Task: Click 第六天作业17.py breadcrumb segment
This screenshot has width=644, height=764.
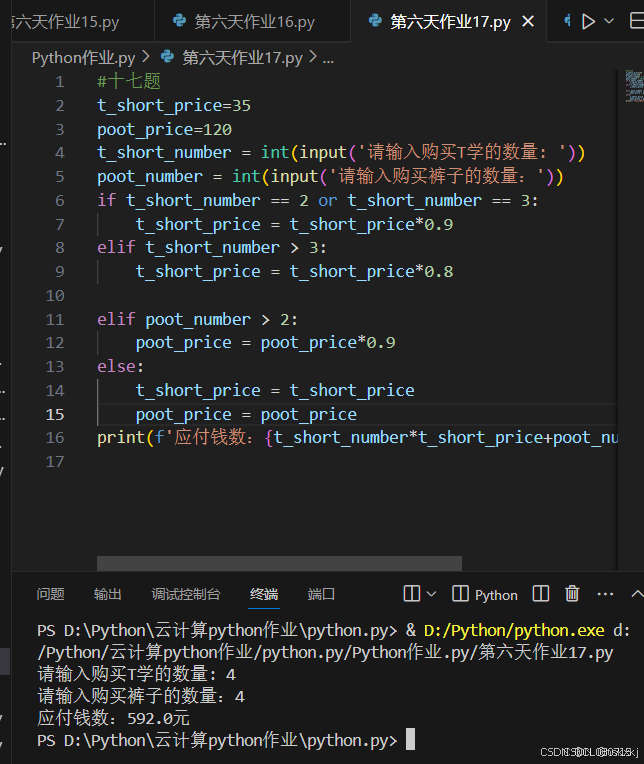Action: [x=242, y=58]
